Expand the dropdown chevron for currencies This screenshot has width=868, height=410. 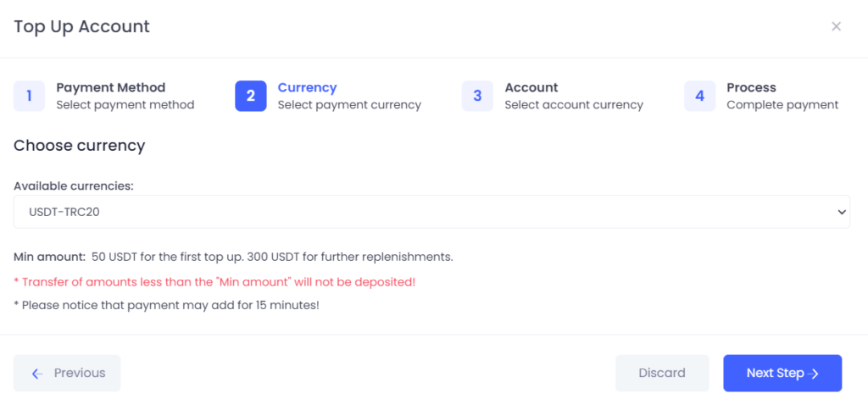pyautogui.click(x=842, y=212)
